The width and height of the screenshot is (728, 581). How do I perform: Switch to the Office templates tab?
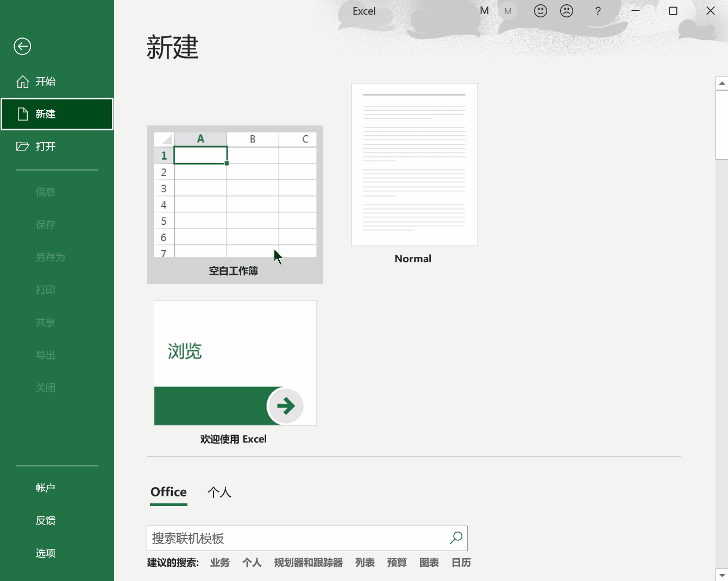click(x=168, y=492)
